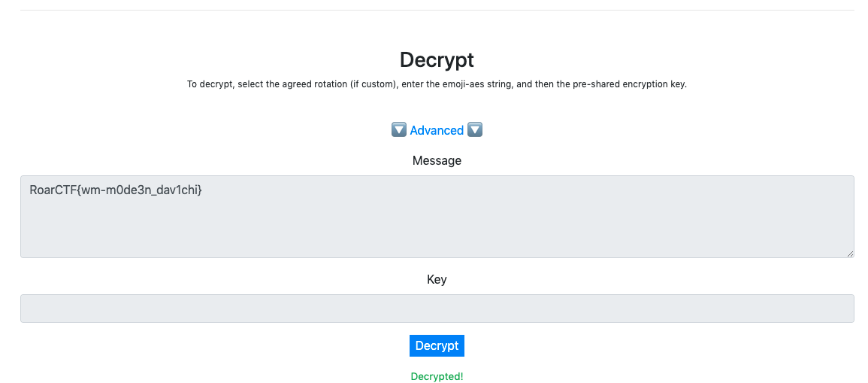Image resolution: width=868 pixels, height=383 pixels.
Task: Click the large Decrypt page heading
Action: [437, 59]
